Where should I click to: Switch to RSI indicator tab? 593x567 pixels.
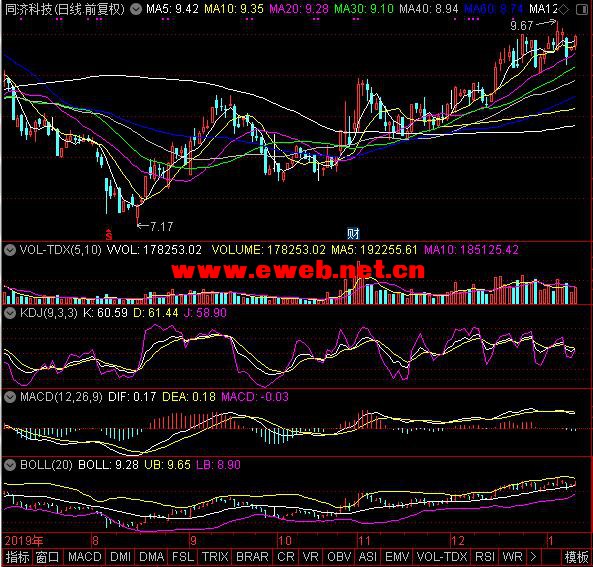pyautogui.click(x=485, y=557)
